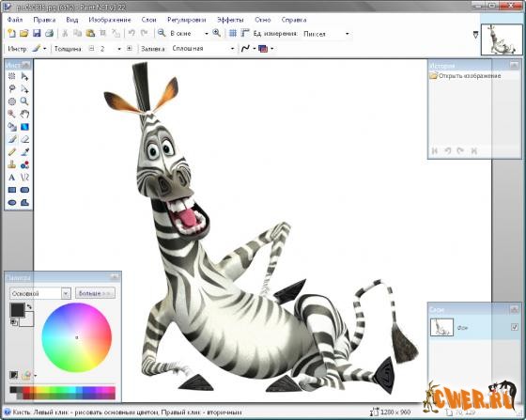Viewport: 526px width, 420px height.
Task: Open the Файл menu
Action: pos(15,20)
